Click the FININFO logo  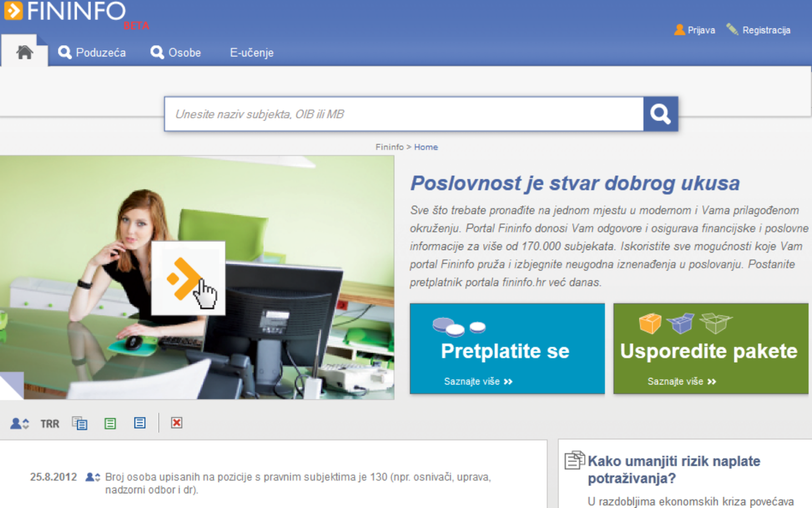coord(65,12)
